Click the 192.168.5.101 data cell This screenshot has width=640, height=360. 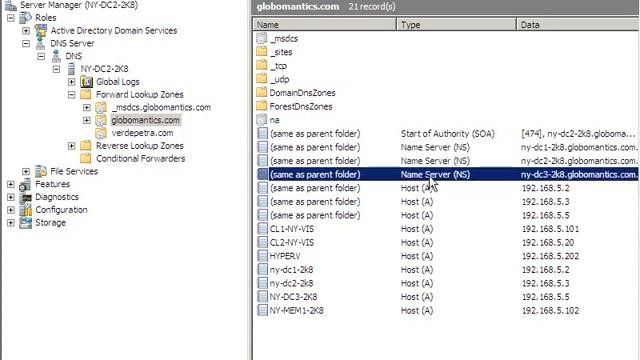pyautogui.click(x=550, y=229)
